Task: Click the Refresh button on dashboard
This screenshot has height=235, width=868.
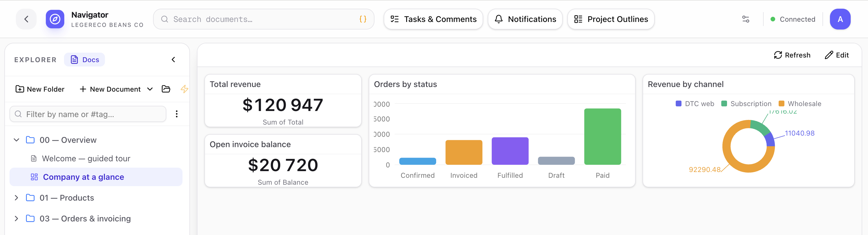Action: click(792, 55)
